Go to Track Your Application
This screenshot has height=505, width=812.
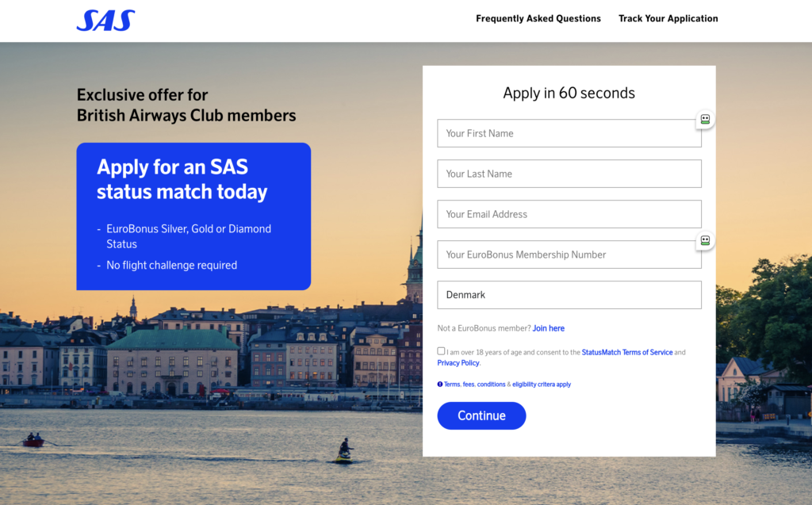pos(668,18)
